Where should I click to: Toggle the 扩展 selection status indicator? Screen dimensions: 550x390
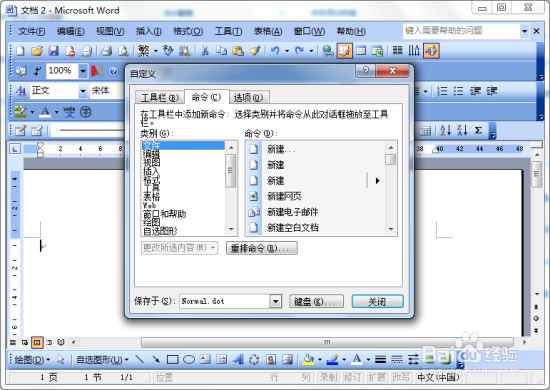(376, 377)
